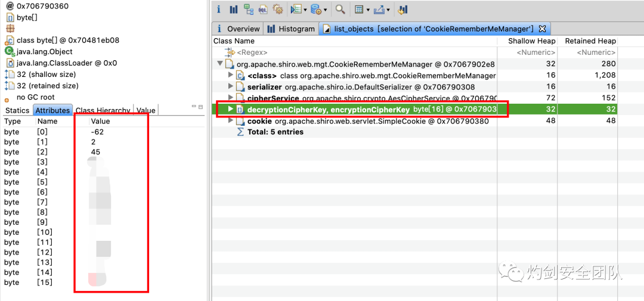The image size is (644, 301).
Task: Open the Overview pane toolbar icon
Action: [x=219, y=9]
